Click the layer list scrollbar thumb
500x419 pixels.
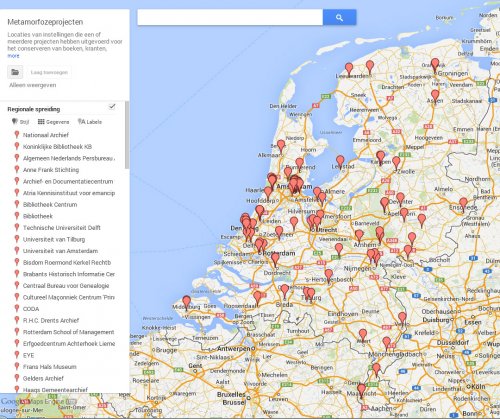[x=127, y=135]
